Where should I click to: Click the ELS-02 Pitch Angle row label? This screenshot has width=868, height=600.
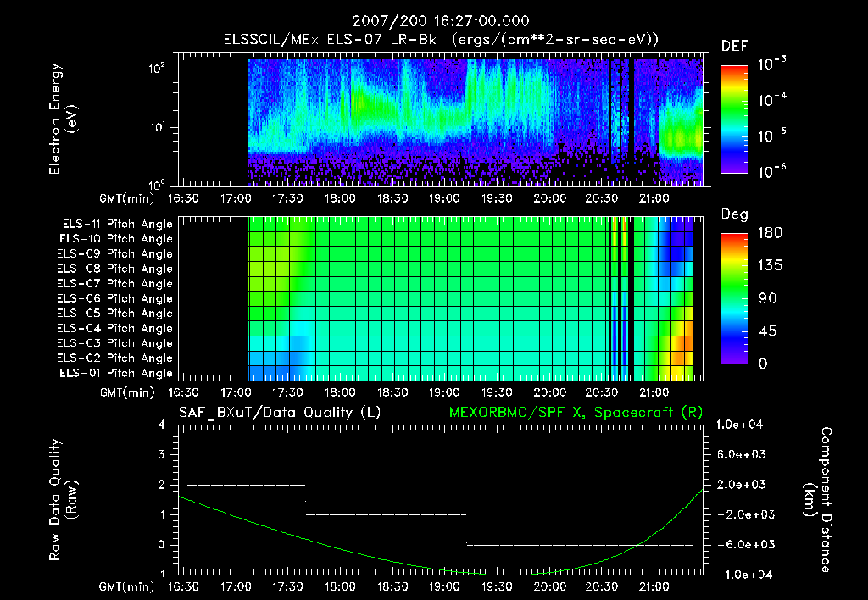(x=114, y=358)
